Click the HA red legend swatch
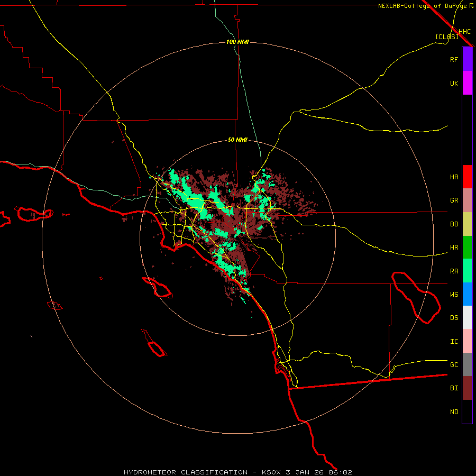Image resolution: width=476 pixels, height=476 pixels. point(467,177)
